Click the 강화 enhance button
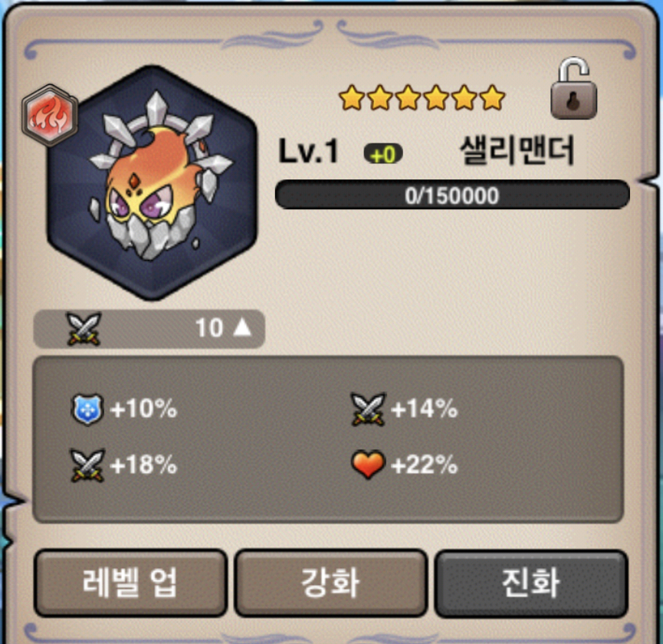The width and height of the screenshot is (663, 644). 330,583
